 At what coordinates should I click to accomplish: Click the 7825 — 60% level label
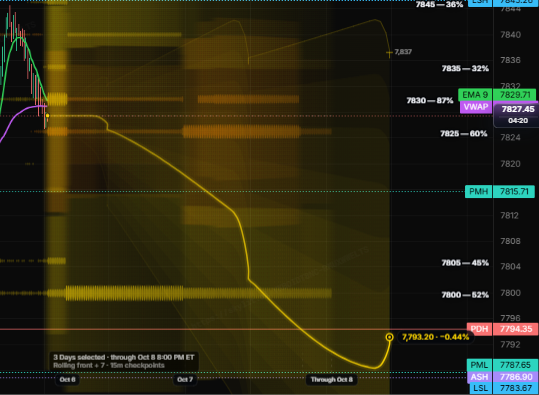click(x=464, y=133)
